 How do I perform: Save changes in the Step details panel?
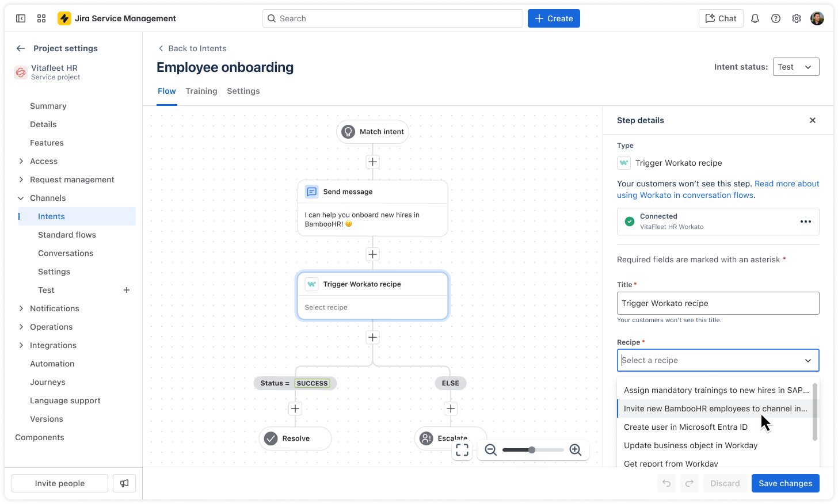[785, 483]
